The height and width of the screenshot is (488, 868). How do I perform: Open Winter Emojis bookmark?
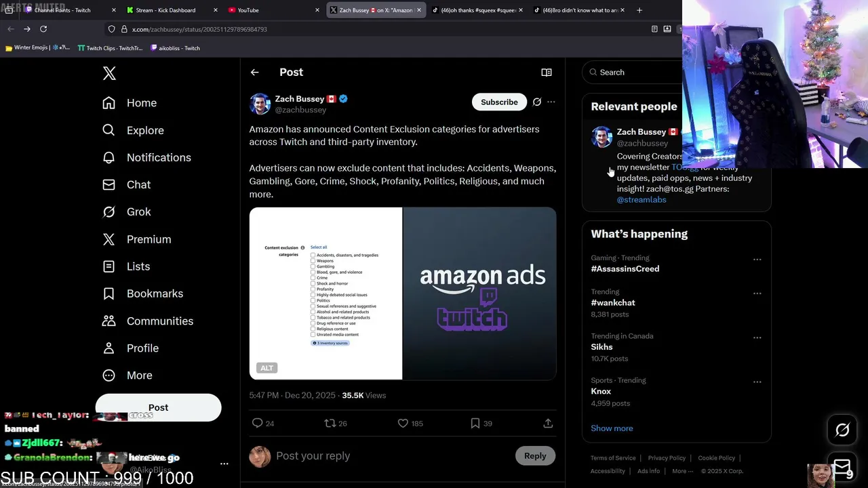pyautogui.click(x=37, y=48)
